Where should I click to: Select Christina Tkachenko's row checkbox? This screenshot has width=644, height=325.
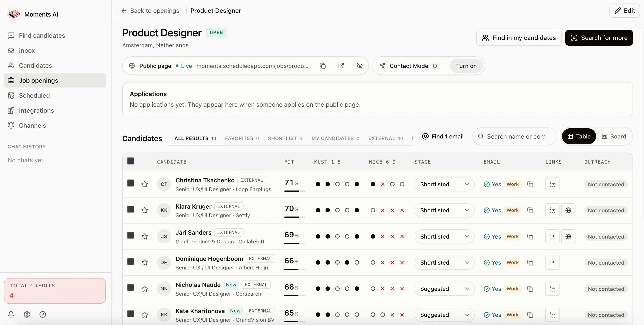click(x=131, y=183)
